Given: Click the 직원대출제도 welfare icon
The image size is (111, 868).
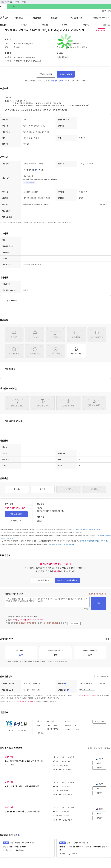Looking at the screenshot, I should coord(35,351).
